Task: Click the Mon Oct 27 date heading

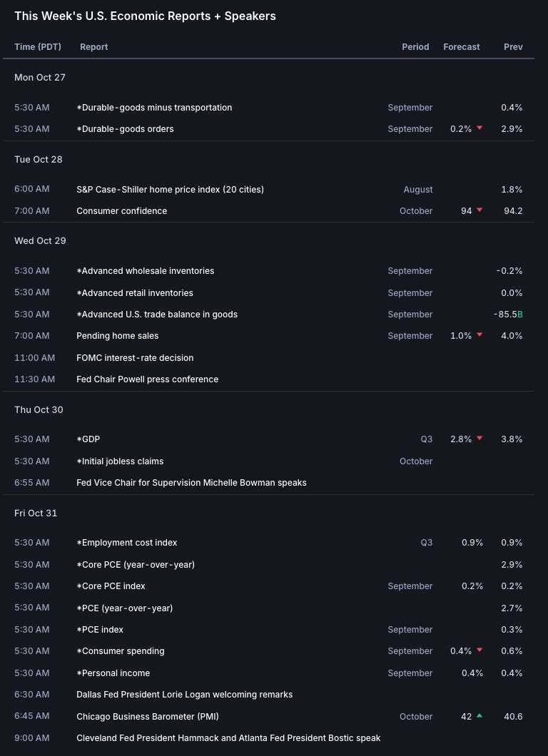Action: coord(40,77)
